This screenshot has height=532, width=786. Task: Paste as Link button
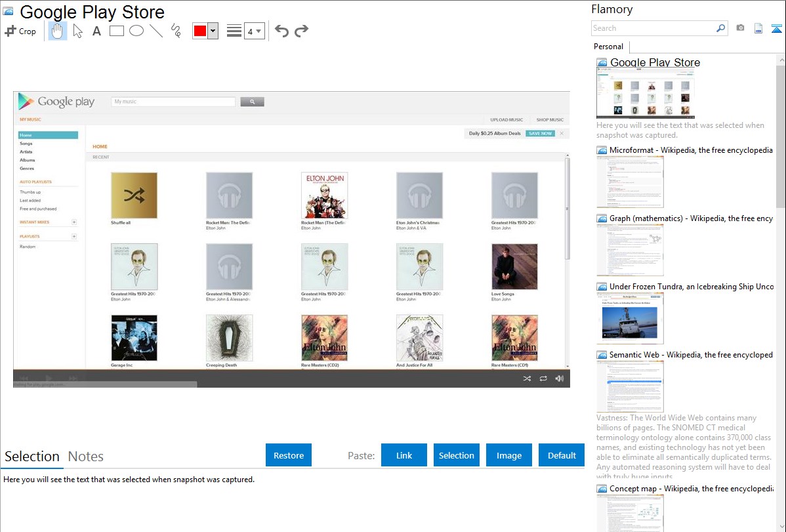(x=404, y=455)
